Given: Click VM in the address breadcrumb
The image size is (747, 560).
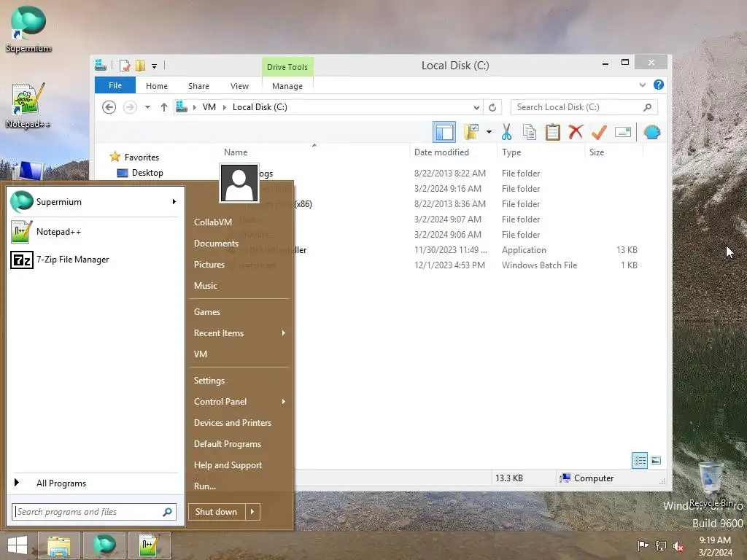Looking at the screenshot, I should coord(209,107).
